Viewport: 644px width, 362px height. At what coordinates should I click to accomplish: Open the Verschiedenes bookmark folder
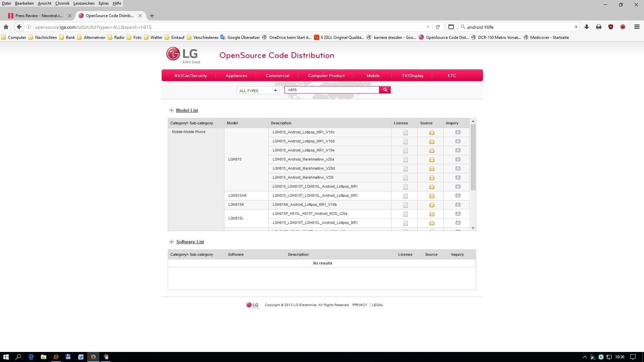[x=203, y=38]
